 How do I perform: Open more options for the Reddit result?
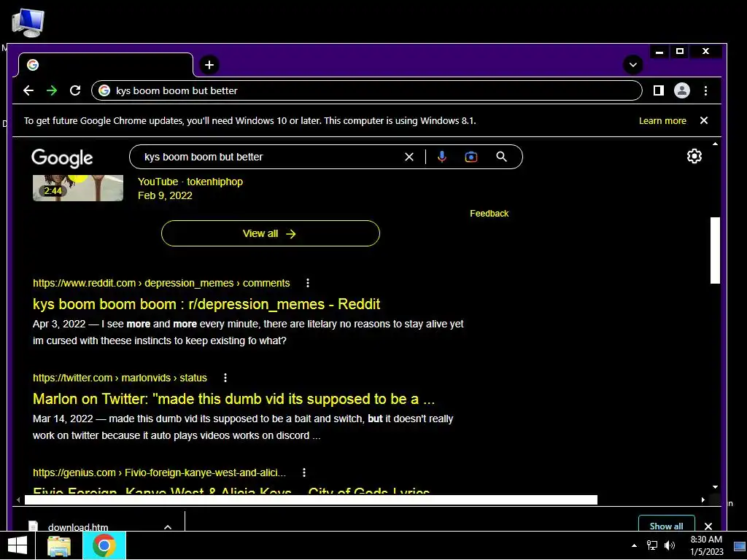point(308,283)
